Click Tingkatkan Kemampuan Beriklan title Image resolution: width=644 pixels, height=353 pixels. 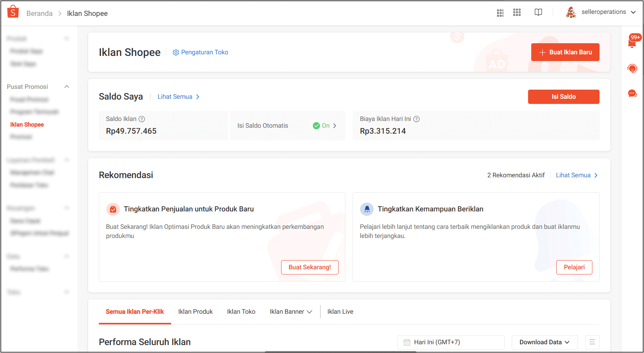[430, 209]
